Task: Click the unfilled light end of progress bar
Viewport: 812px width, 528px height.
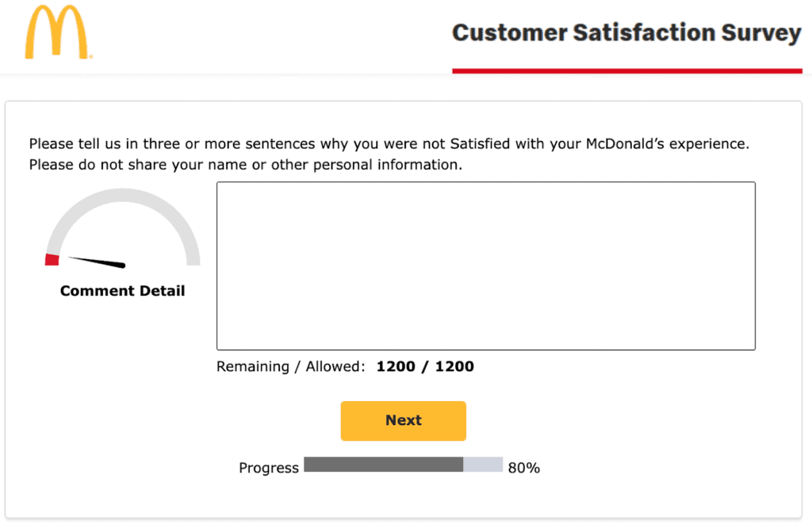Action: click(x=483, y=465)
